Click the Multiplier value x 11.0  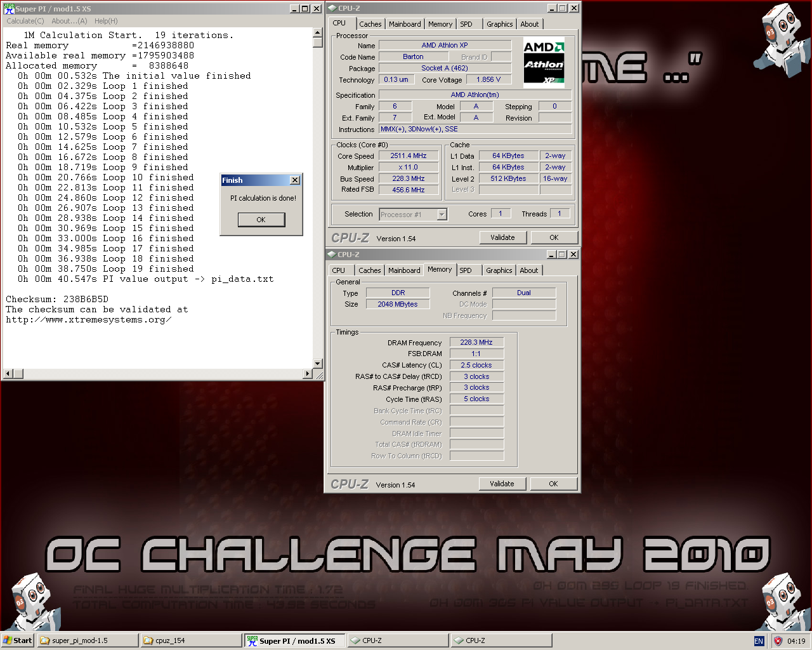coord(409,167)
